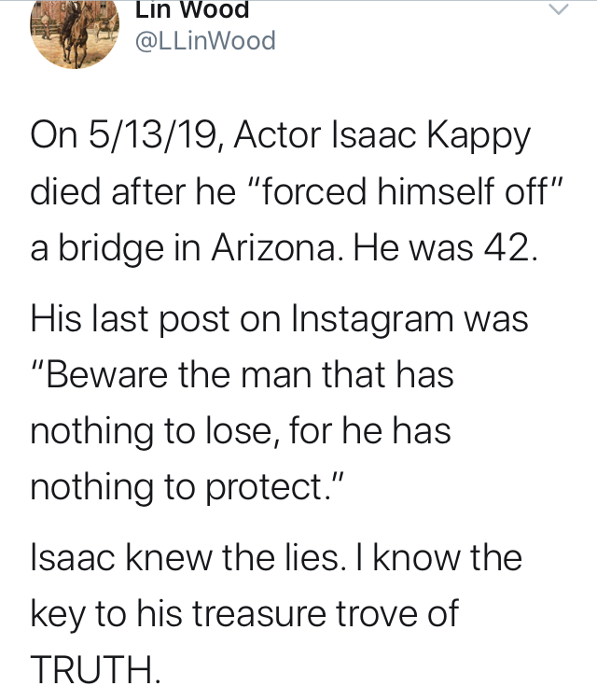
Task: Click the name 'Kappy' in the tweet
Action: click(479, 137)
